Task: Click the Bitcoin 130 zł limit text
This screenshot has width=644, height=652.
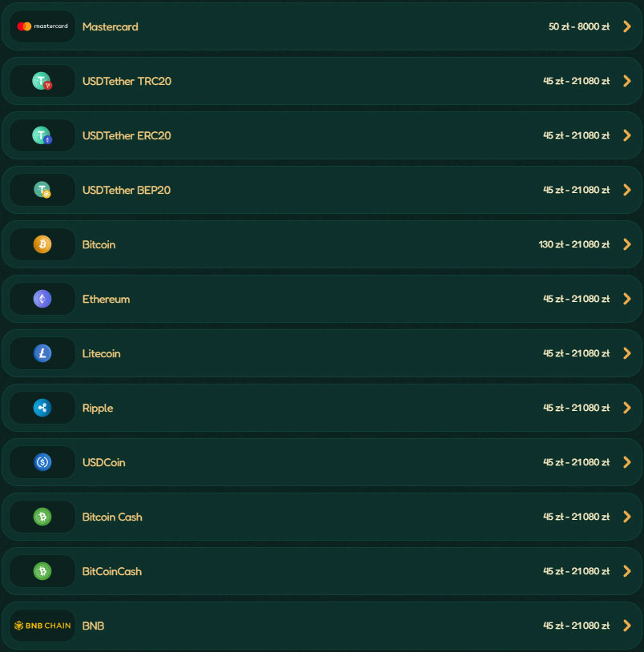Action: (x=574, y=244)
